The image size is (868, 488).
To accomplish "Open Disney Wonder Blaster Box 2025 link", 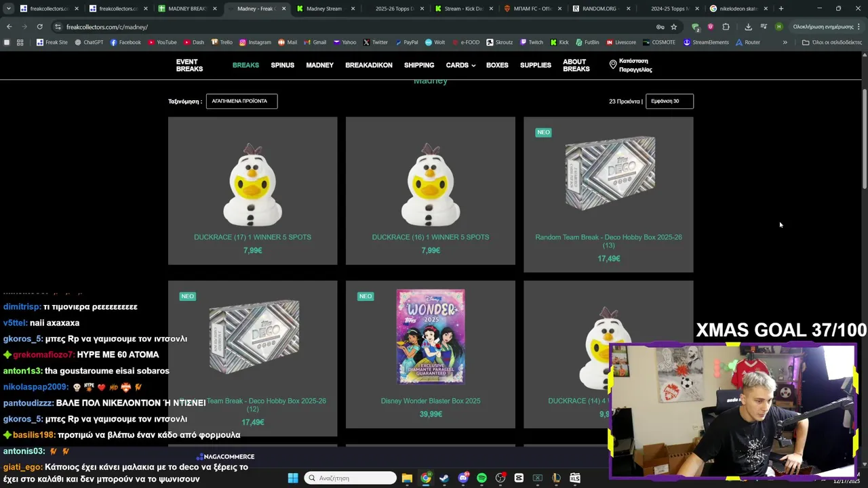I will point(430,401).
